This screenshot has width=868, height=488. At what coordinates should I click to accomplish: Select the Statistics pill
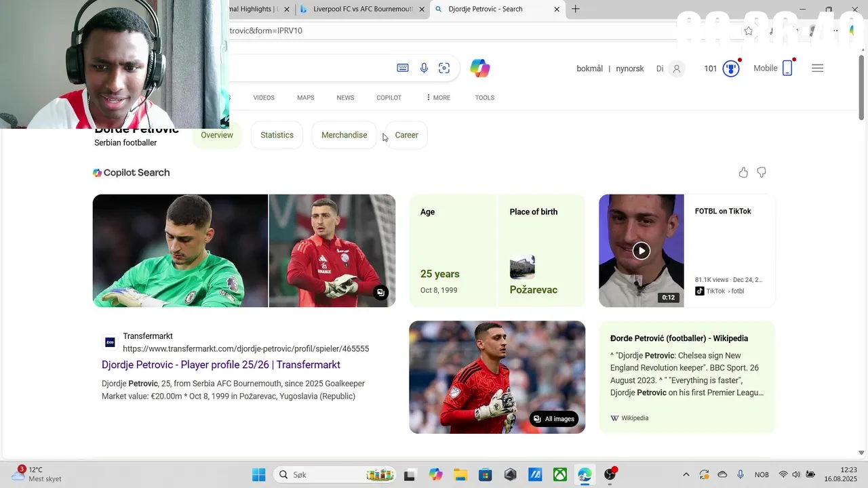[277, 135]
